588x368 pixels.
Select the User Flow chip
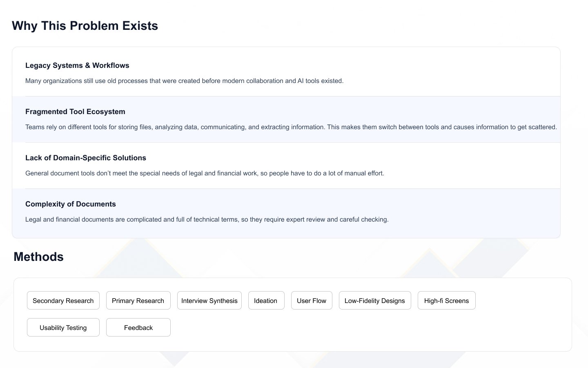pos(312,301)
